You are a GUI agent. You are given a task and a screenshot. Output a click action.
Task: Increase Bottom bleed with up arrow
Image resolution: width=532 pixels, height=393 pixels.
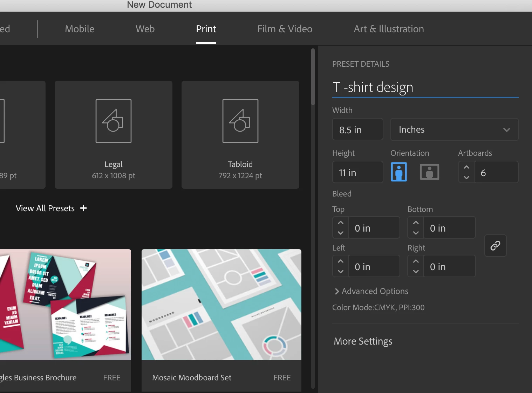[x=416, y=223]
